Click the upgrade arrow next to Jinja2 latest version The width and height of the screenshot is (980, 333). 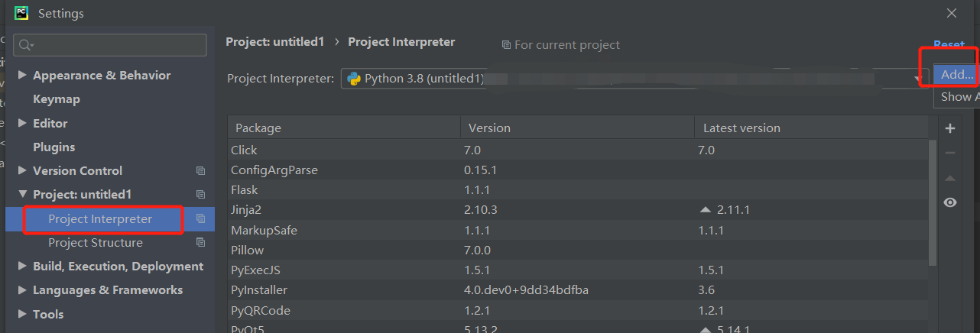pos(706,209)
